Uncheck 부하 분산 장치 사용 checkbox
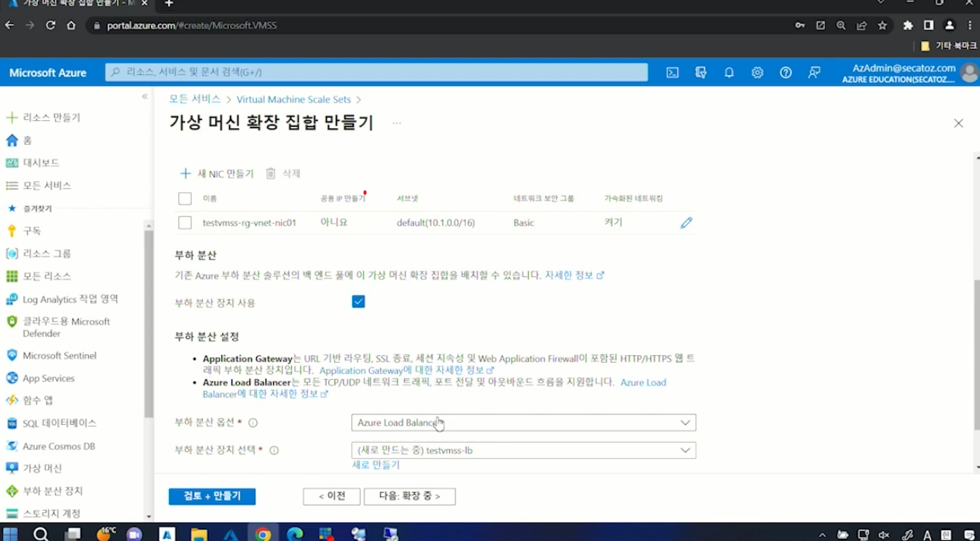The width and height of the screenshot is (980, 541). tap(358, 302)
